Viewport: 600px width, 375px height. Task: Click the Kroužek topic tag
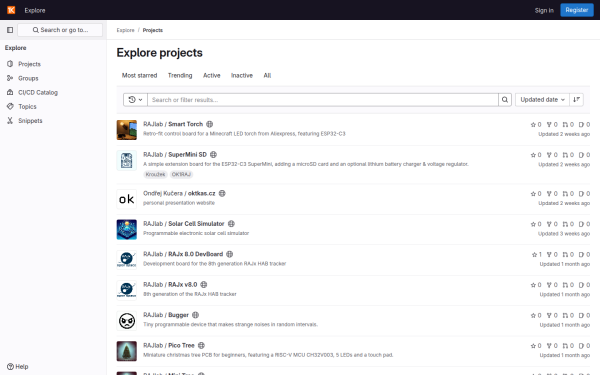tap(155, 174)
